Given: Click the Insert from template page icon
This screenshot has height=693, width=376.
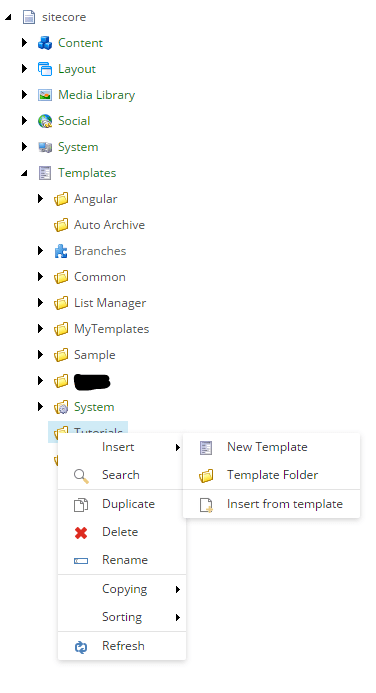Looking at the screenshot, I should (206, 505).
